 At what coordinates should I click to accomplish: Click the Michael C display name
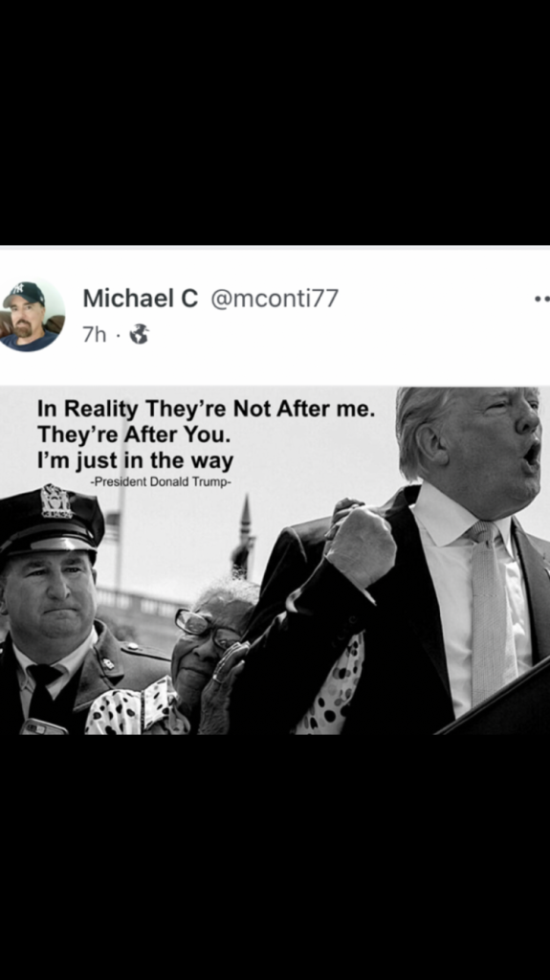[x=140, y=299]
